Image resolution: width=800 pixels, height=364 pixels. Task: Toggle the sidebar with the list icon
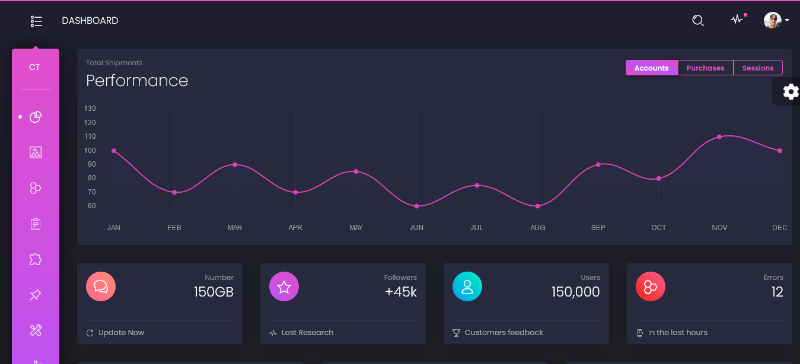(36, 21)
